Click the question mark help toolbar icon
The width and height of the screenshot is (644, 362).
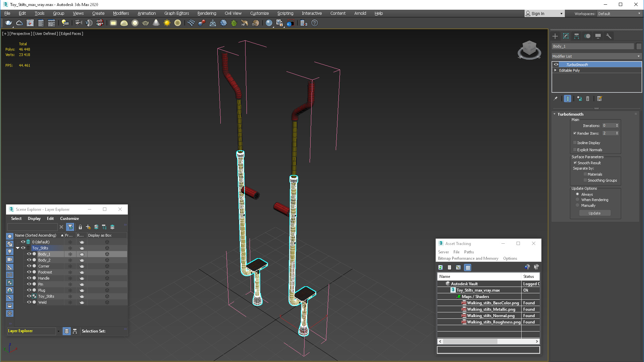[315, 23]
